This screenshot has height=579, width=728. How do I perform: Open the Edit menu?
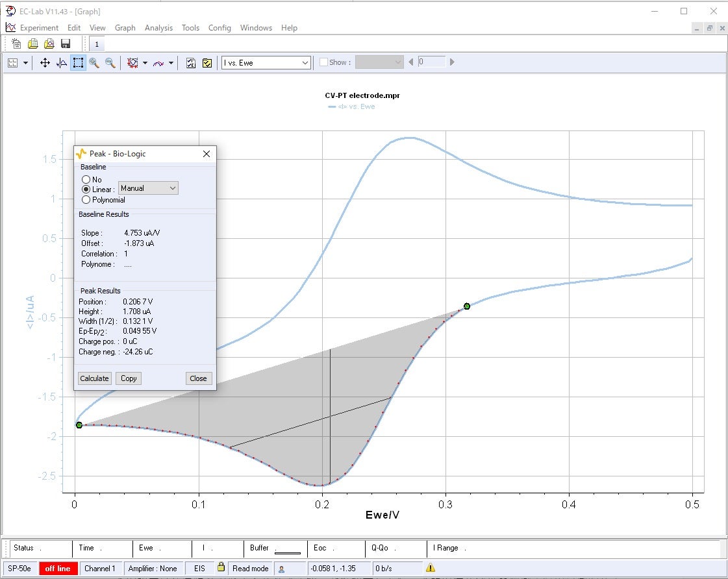point(74,28)
